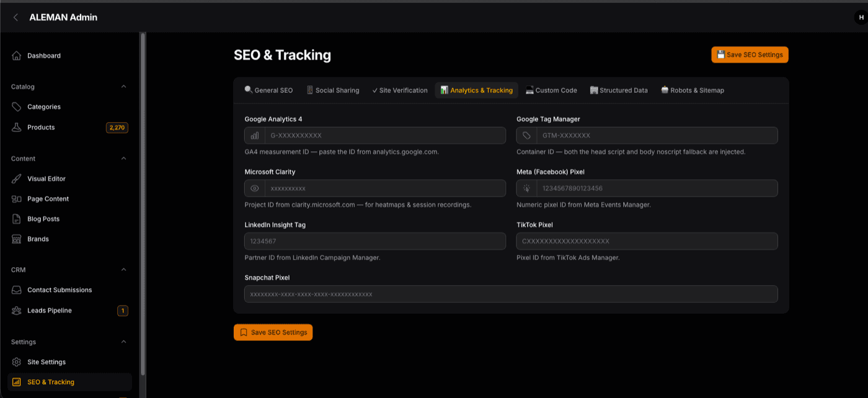
Task: Click the top Save SEO Settings button
Action: [x=750, y=55]
